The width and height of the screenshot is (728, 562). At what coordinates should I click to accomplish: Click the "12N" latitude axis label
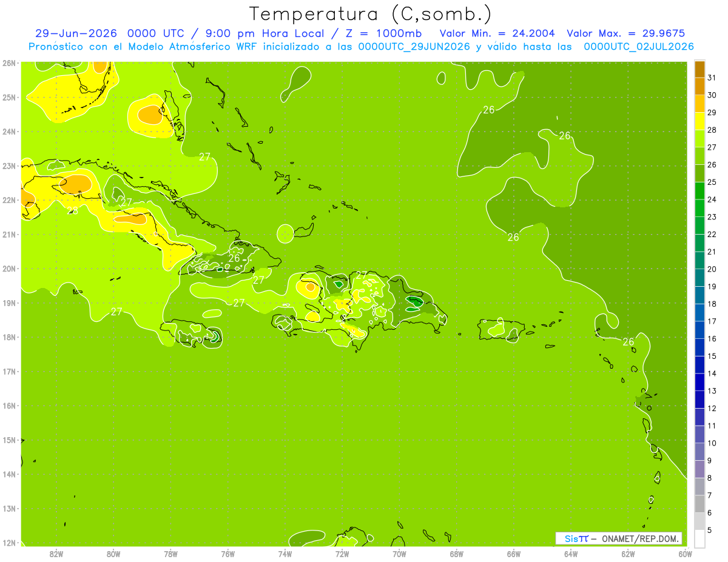[8, 543]
